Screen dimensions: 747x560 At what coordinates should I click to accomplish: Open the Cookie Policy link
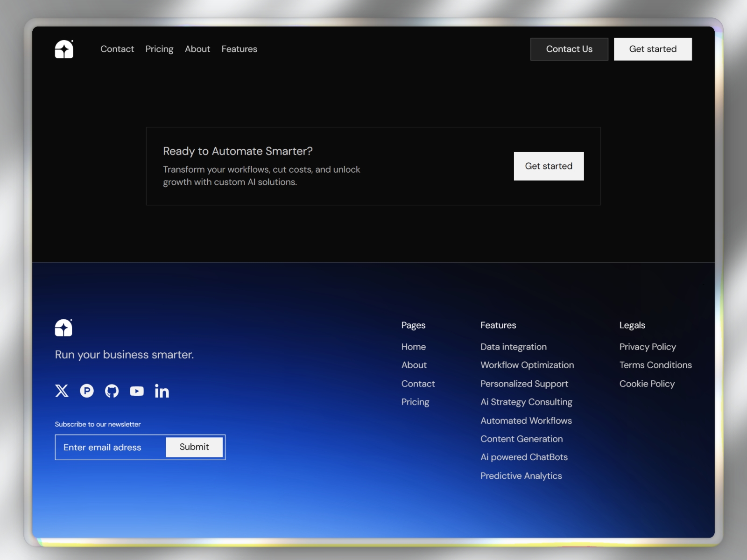point(647,384)
